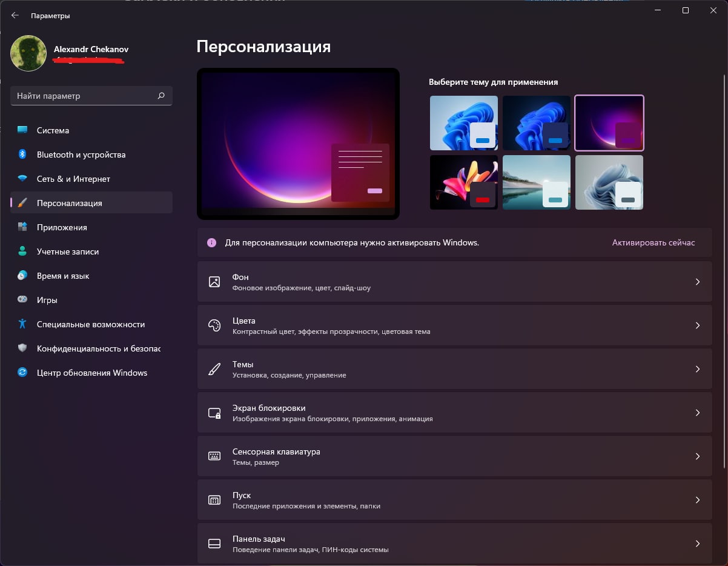Click the Учетные записи person icon
Screen dimensions: 728x566
click(22, 251)
